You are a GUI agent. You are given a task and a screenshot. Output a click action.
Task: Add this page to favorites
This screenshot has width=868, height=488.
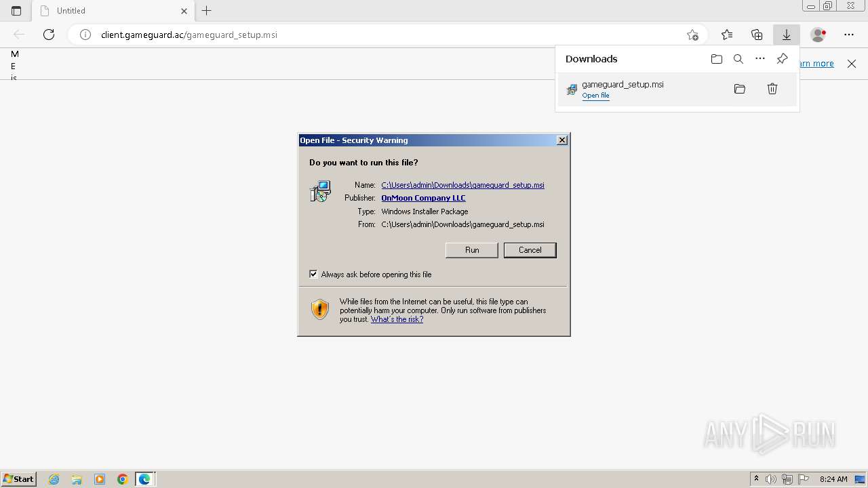coord(692,35)
